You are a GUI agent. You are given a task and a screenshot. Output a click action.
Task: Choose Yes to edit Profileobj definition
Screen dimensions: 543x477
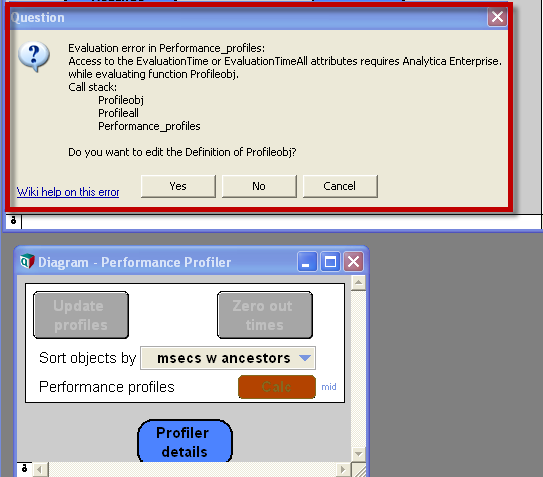(x=178, y=186)
